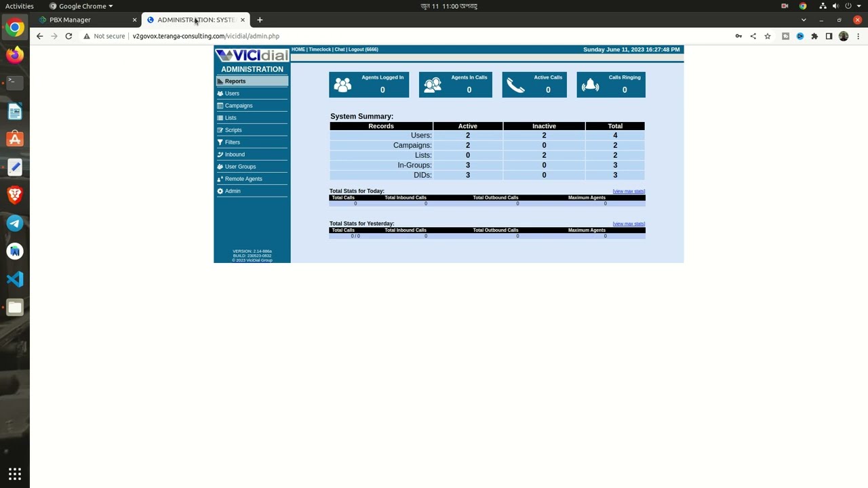Click the VICIdial logo

click(x=252, y=56)
